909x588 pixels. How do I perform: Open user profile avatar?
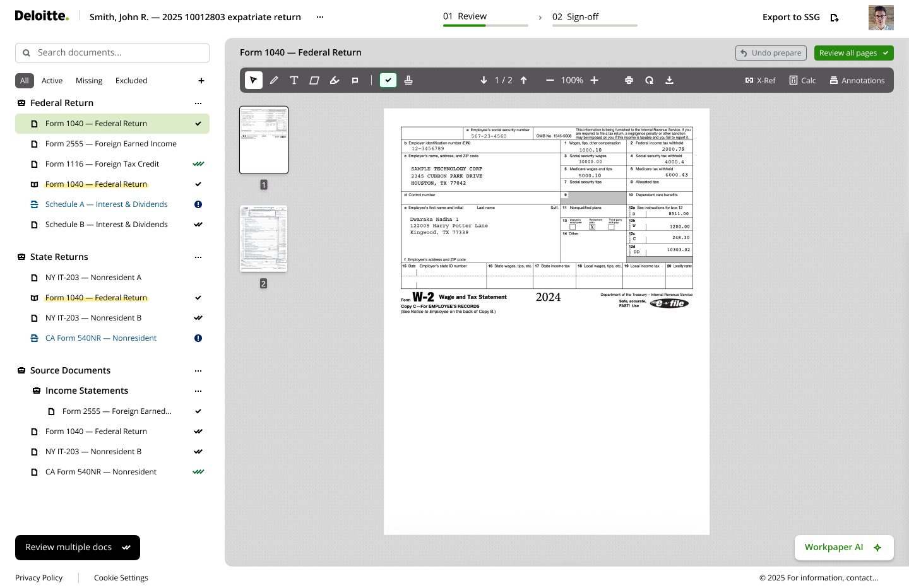click(881, 18)
